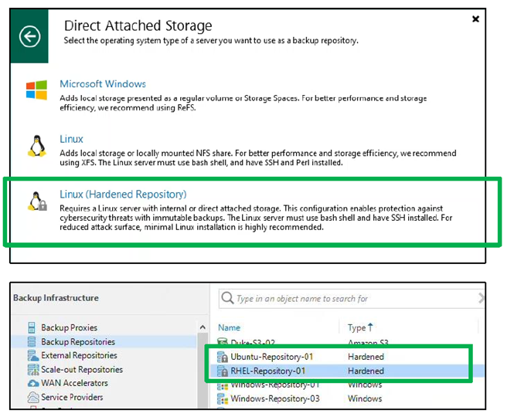Select Backup Repositories in the tree
Image resolution: width=514 pixels, height=420 pixels.
[78, 342]
